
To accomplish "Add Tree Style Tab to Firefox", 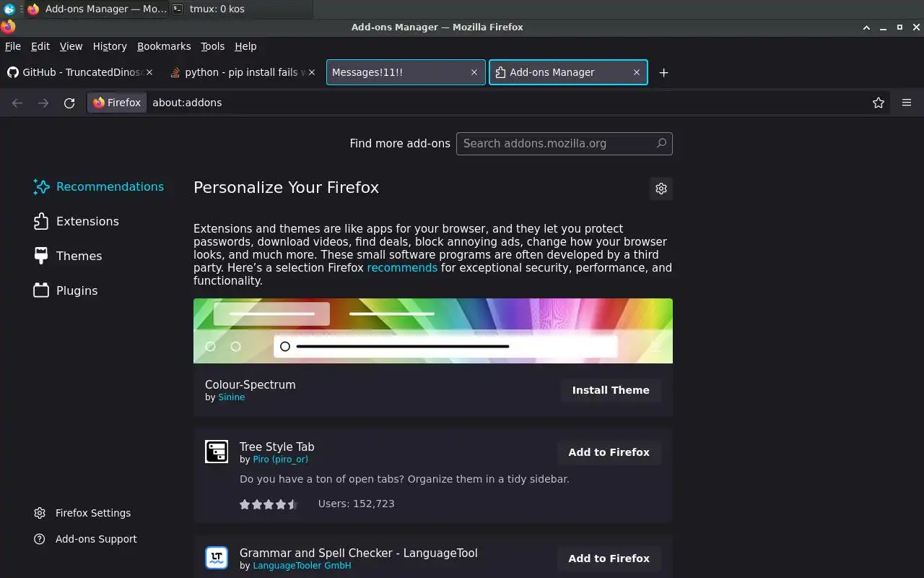I will 609,452.
